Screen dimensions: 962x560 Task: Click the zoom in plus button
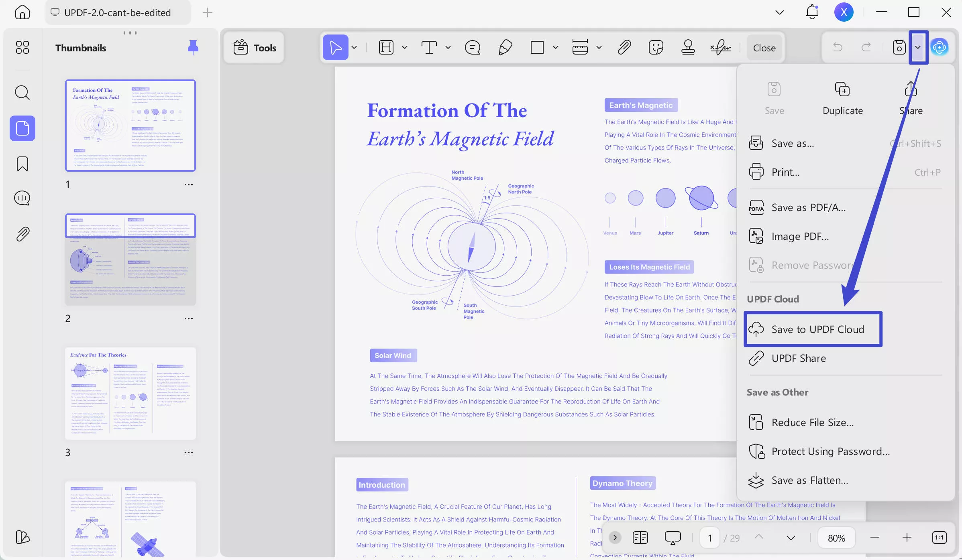[907, 538]
